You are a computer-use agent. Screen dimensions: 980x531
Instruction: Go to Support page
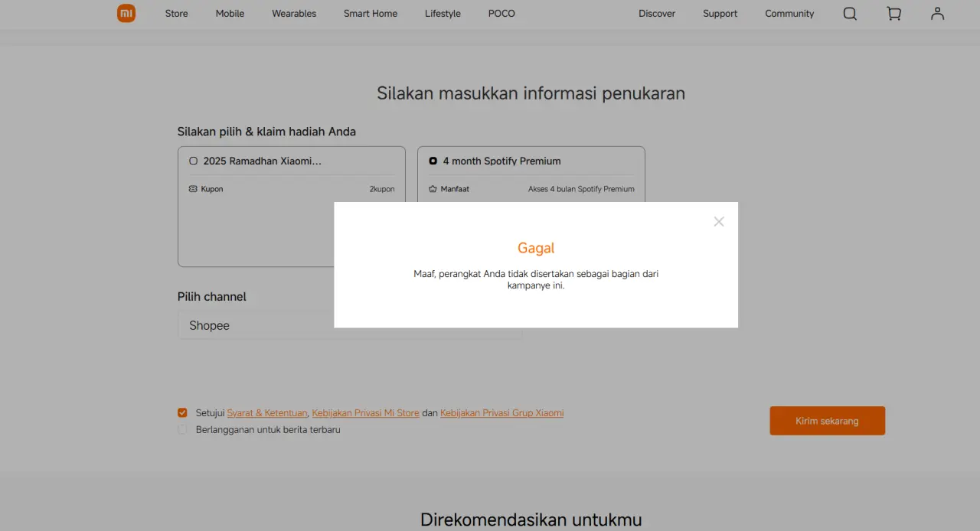click(x=720, y=13)
